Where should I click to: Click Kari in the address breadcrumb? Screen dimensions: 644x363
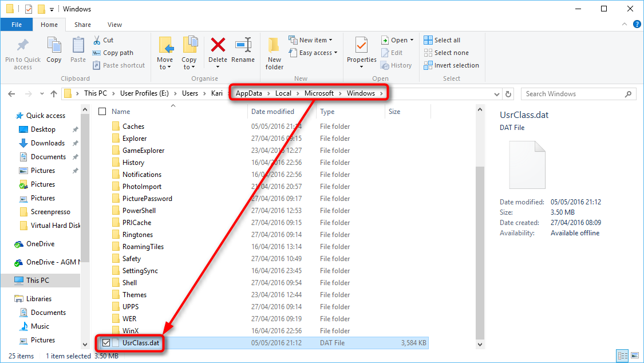[217, 93]
